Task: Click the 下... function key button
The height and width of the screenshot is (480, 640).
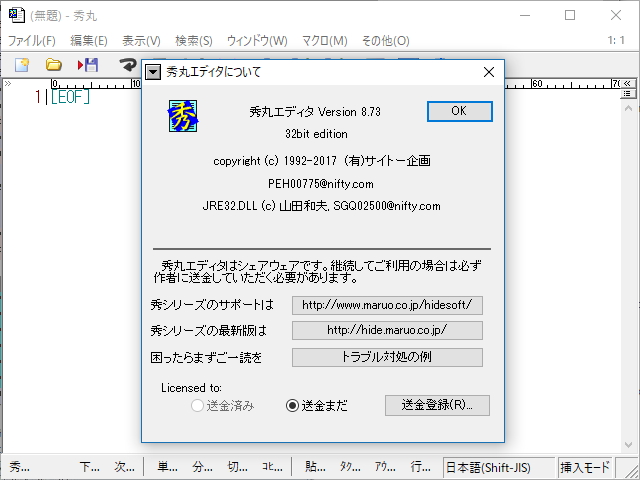Action: 89,466
